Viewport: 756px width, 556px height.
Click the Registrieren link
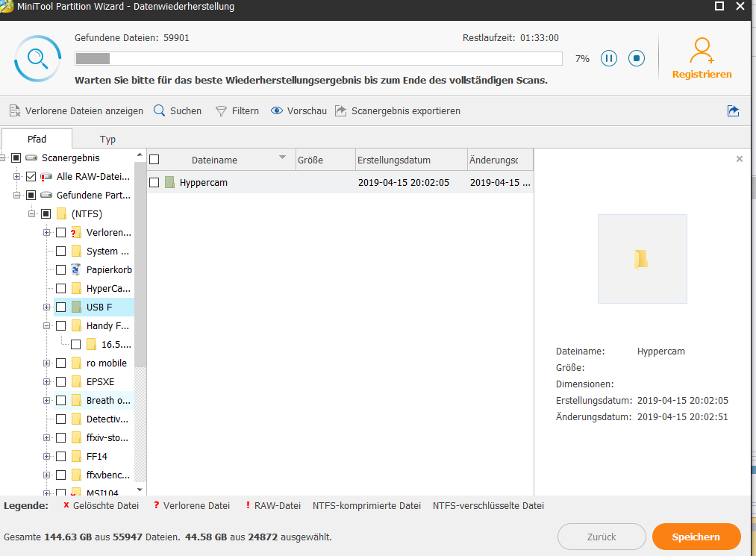(702, 75)
